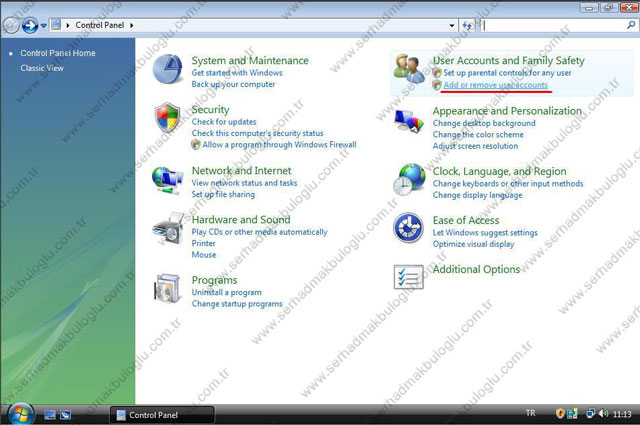Open the Programs box icon
Screen dimensions: 640x425
[x=167, y=288]
